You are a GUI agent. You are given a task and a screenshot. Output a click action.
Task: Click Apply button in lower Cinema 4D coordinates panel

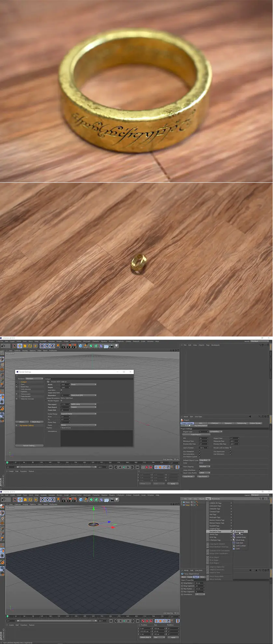tap(173, 637)
